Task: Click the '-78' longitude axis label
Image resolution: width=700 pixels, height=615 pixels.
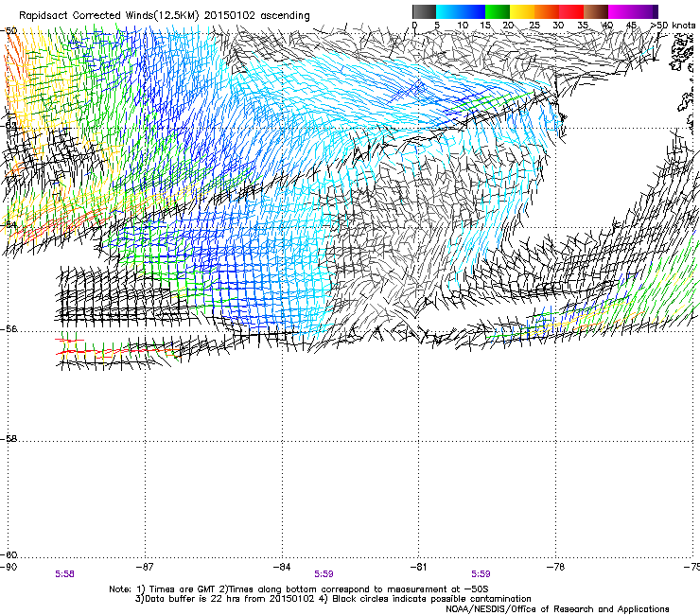Action: [556, 567]
